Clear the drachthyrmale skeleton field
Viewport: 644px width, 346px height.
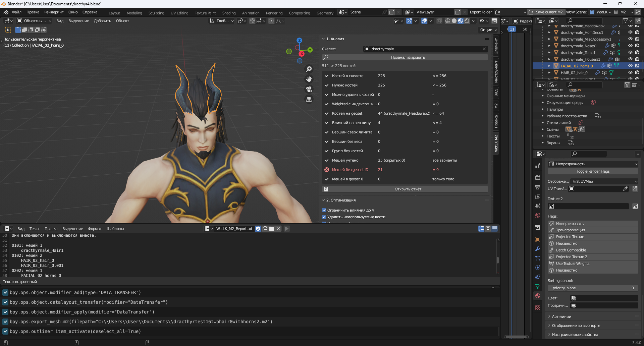click(x=484, y=49)
